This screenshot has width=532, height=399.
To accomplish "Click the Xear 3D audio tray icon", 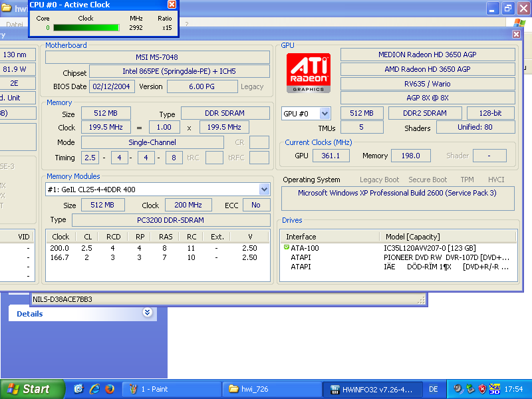I will pyautogui.click(x=494, y=389).
